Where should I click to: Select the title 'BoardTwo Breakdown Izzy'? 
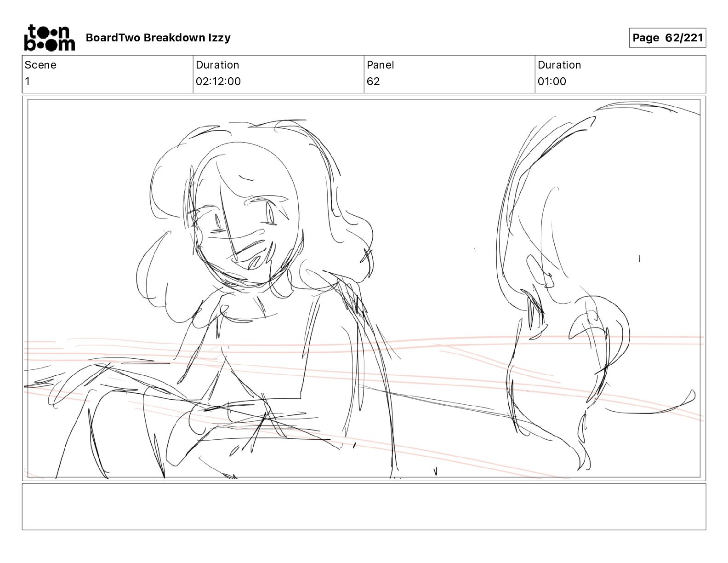click(158, 38)
